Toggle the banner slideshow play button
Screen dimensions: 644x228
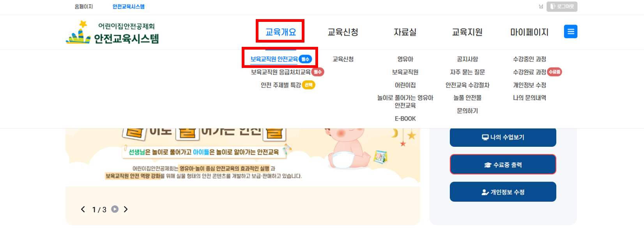tap(115, 209)
